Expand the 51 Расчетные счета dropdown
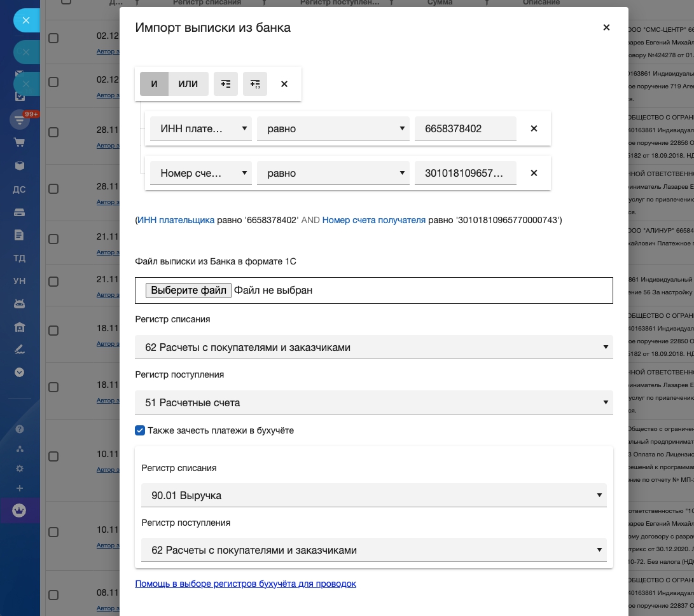Viewport: 694px width, 616px height. tap(374, 402)
